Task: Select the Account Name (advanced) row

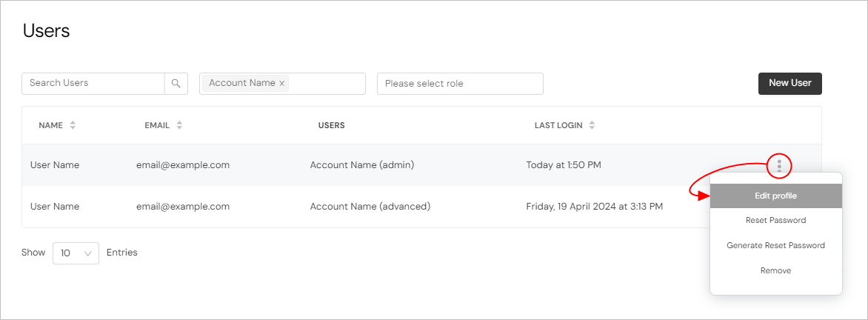Action: pyautogui.click(x=370, y=207)
